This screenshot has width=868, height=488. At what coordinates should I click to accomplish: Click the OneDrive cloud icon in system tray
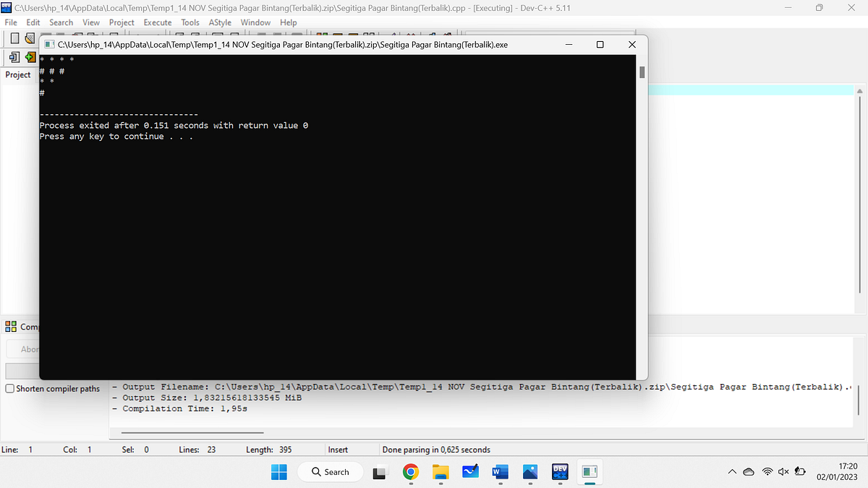[749, 471]
